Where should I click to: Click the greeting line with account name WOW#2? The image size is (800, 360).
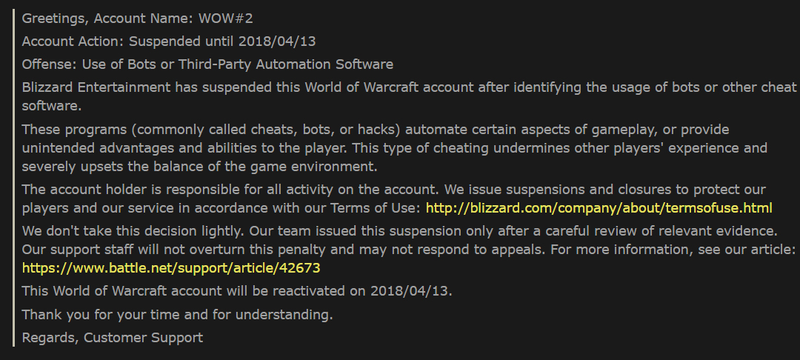137,19
